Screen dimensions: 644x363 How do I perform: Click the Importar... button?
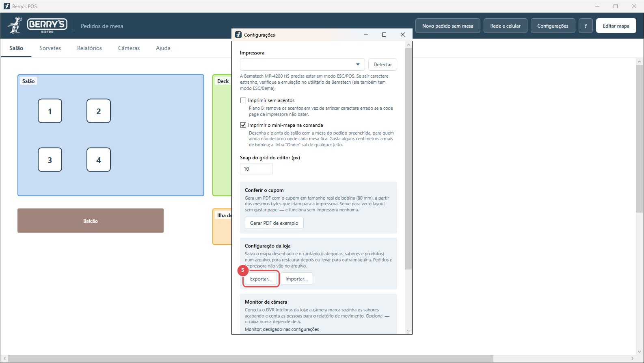pyautogui.click(x=296, y=279)
